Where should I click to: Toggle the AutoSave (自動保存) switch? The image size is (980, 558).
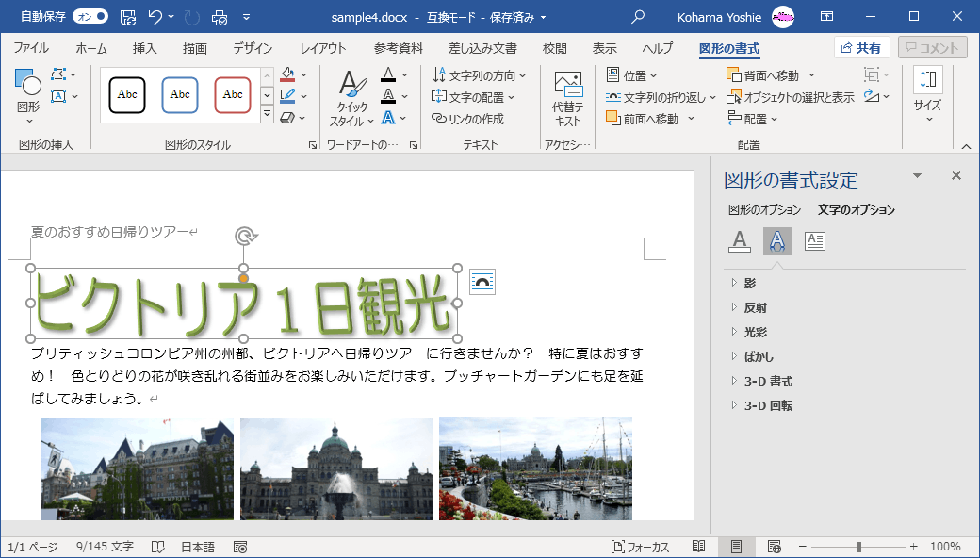click(x=90, y=17)
